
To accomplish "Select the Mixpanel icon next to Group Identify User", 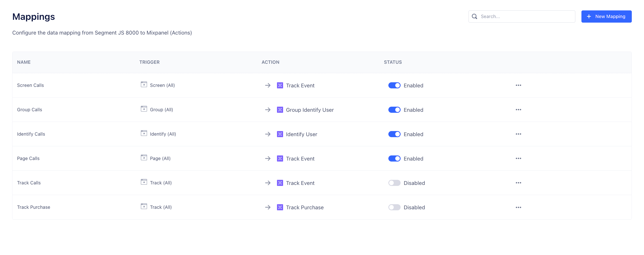I will tap(280, 110).
